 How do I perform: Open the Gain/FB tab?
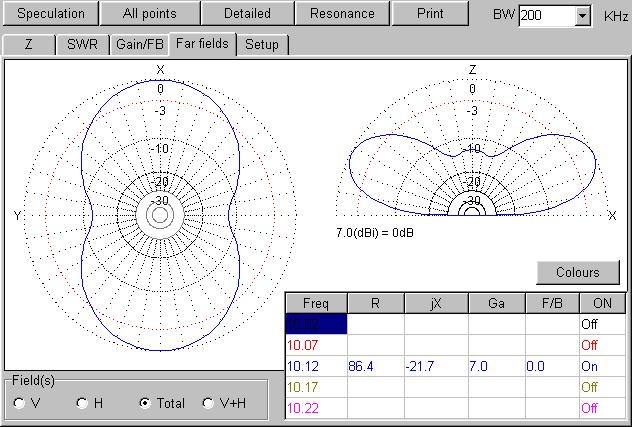tap(139, 45)
